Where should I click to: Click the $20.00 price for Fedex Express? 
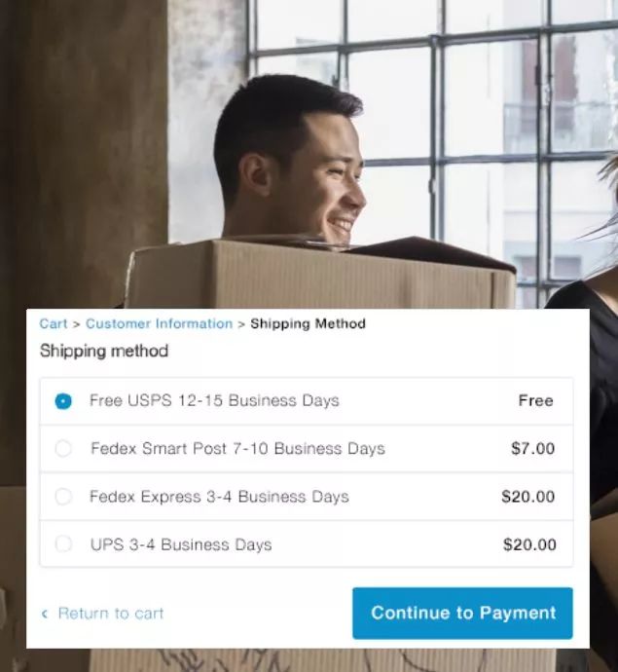click(x=527, y=497)
